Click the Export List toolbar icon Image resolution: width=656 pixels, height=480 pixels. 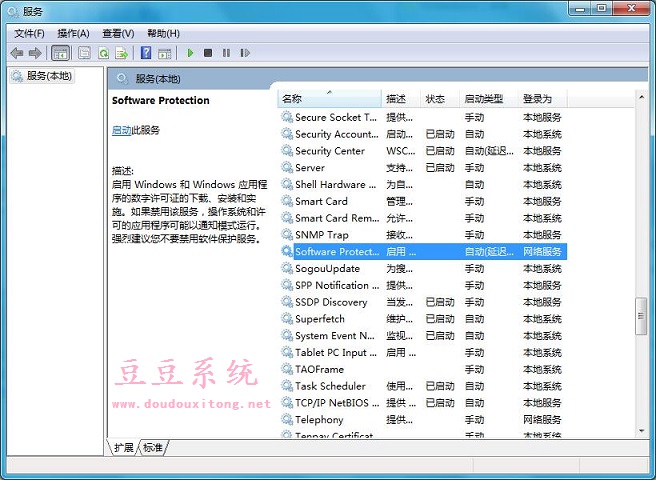tap(122, 53)
